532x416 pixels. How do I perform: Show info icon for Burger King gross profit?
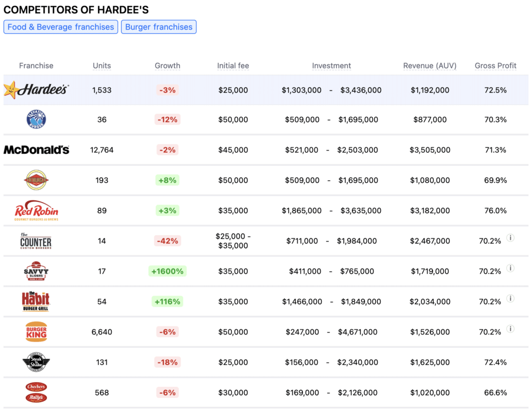tap(510, 329)
